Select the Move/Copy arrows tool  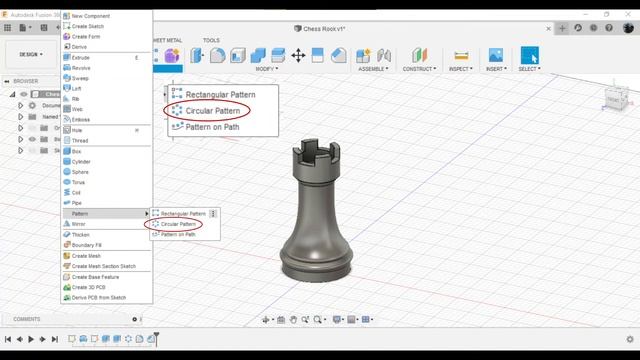click(298, 56)
